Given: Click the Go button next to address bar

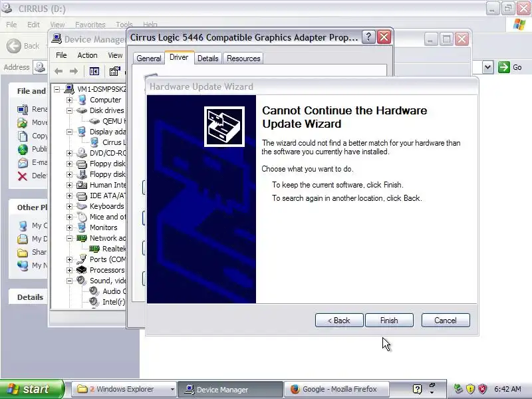Looking at the screenshot, I should point(510,67).
